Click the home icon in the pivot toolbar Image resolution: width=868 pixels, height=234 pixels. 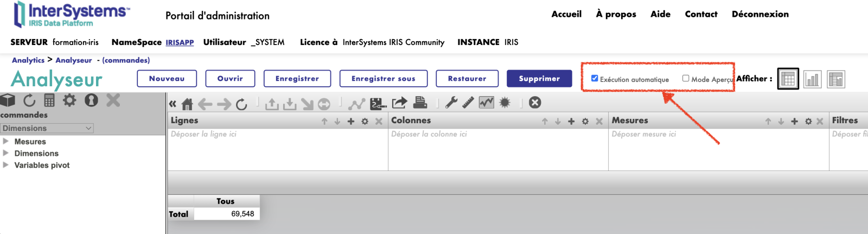(x=187, y=103)
